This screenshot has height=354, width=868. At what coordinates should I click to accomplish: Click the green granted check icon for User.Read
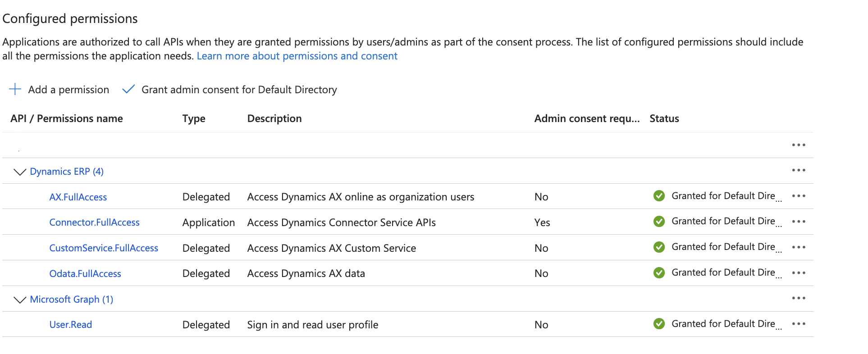[659, 324]
